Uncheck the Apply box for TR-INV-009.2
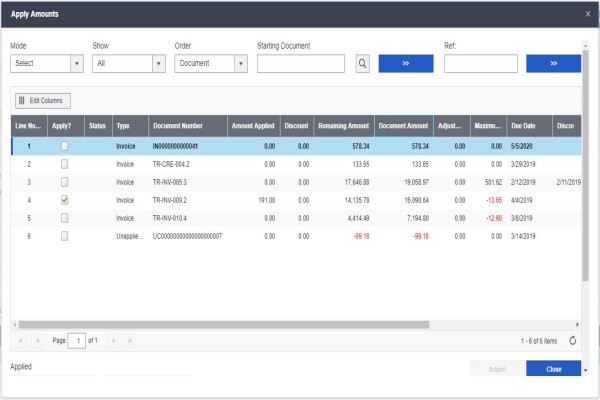The width and height of the screenshot is (600, 400). (65, 200)
